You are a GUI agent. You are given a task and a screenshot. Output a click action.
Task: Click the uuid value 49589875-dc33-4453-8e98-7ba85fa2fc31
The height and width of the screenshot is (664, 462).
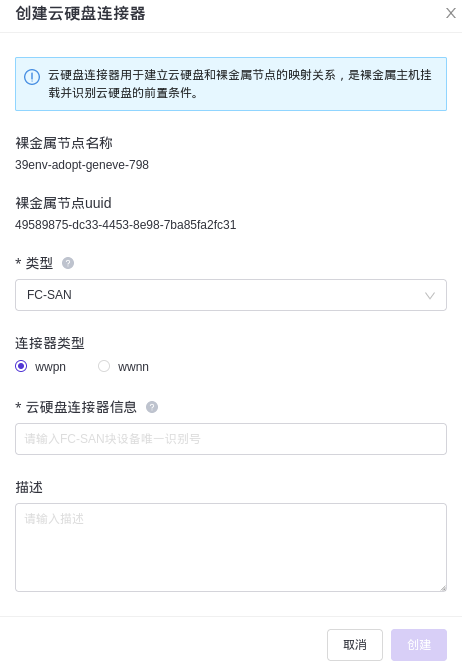tap(126, 224)
